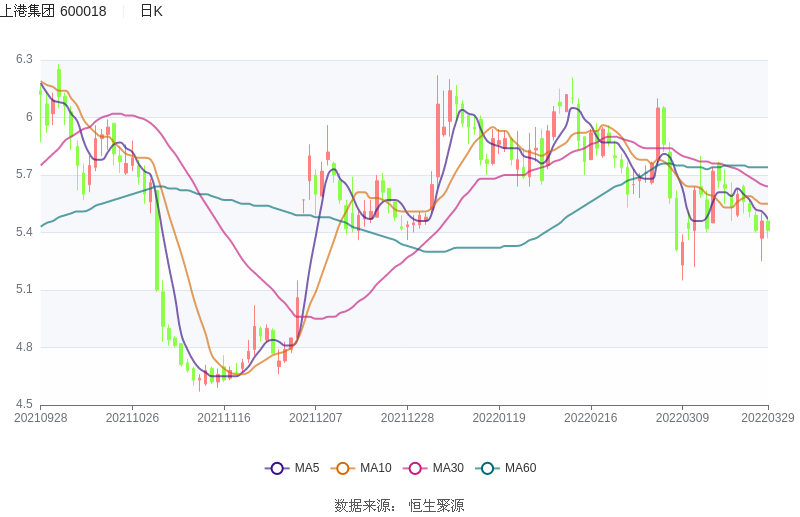Image resolution: width=800 pixels, height=517 pixels.
Task: Click the MA10 legend text label
Action: tap(376, 468)
